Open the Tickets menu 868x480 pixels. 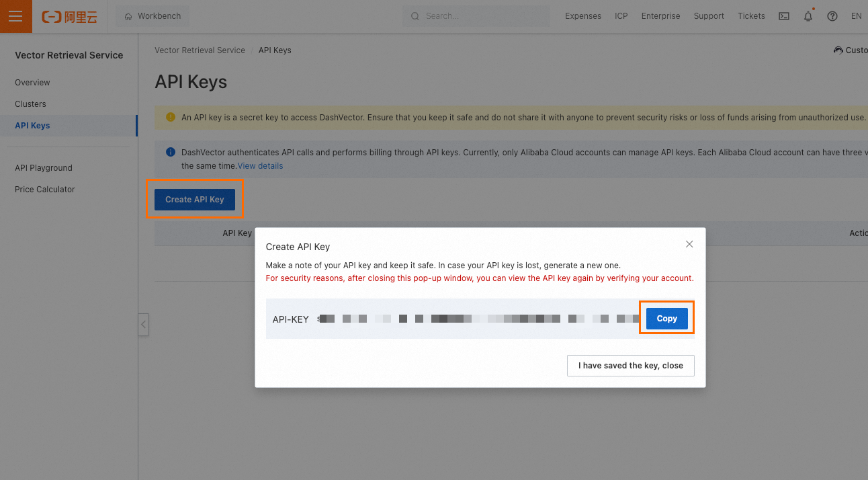tap(751, 16)
